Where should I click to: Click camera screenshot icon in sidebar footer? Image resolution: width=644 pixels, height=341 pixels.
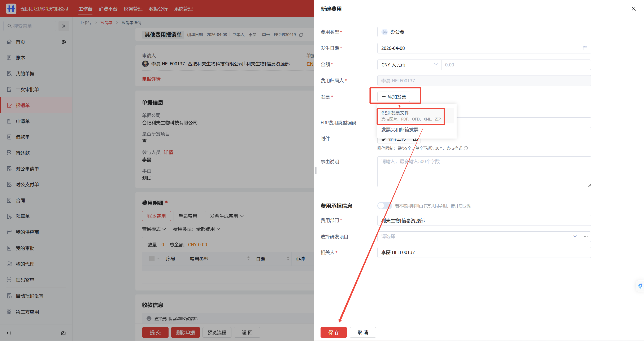click(x=63, y=333)
